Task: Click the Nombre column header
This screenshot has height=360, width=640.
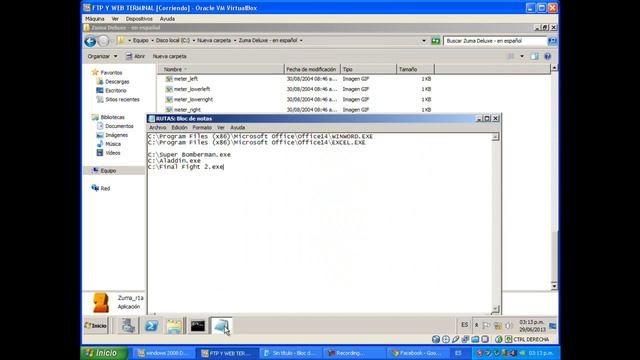Action: tap(221, 69)
